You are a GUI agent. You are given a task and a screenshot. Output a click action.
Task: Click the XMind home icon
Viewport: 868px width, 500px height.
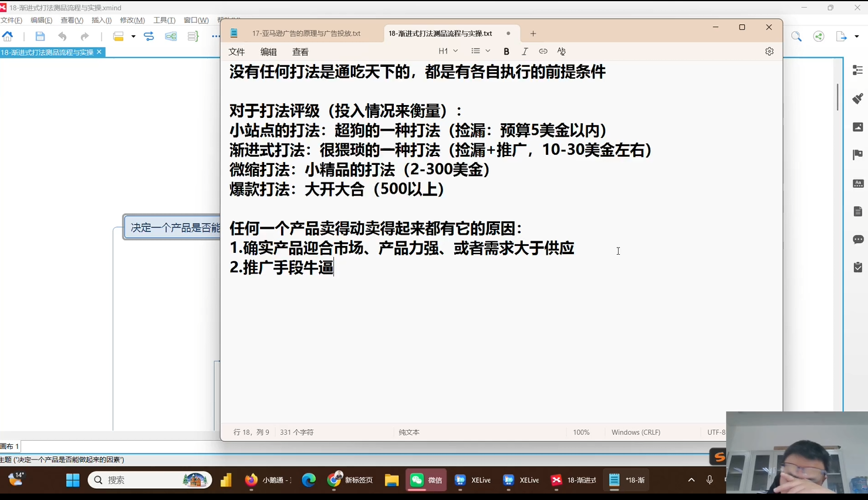8,36
